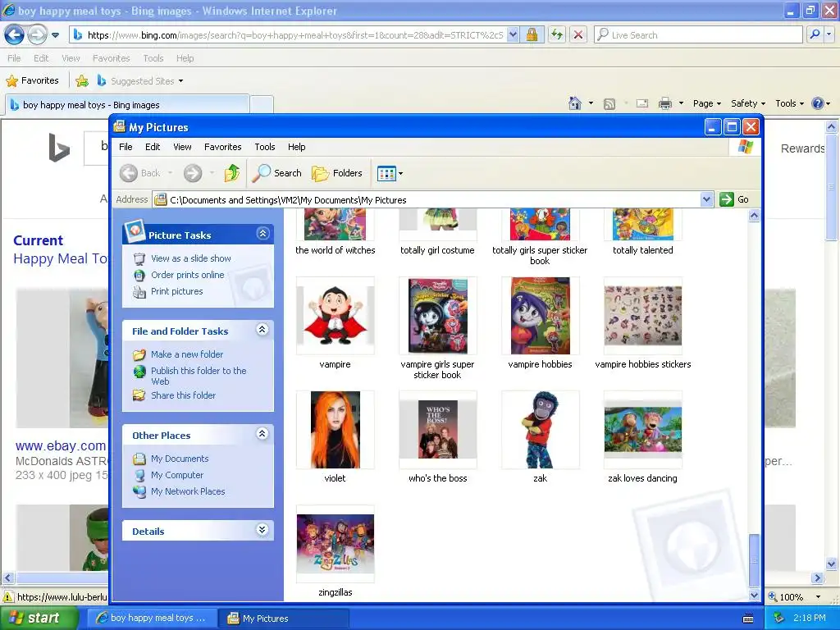Click the security lock icon in IE address bar
The width and height of the screenshot is (840, 630).
(532, 34)
